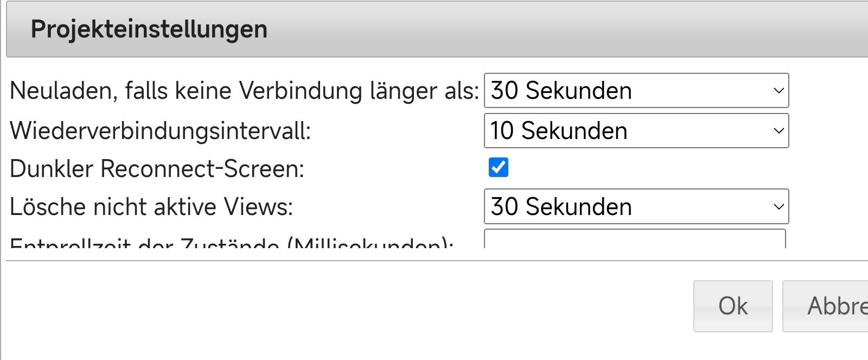868x360 pixels.
Task: Toggle the Dunkler Reconnect-Screen checkbox
Action: coord(499,168)
